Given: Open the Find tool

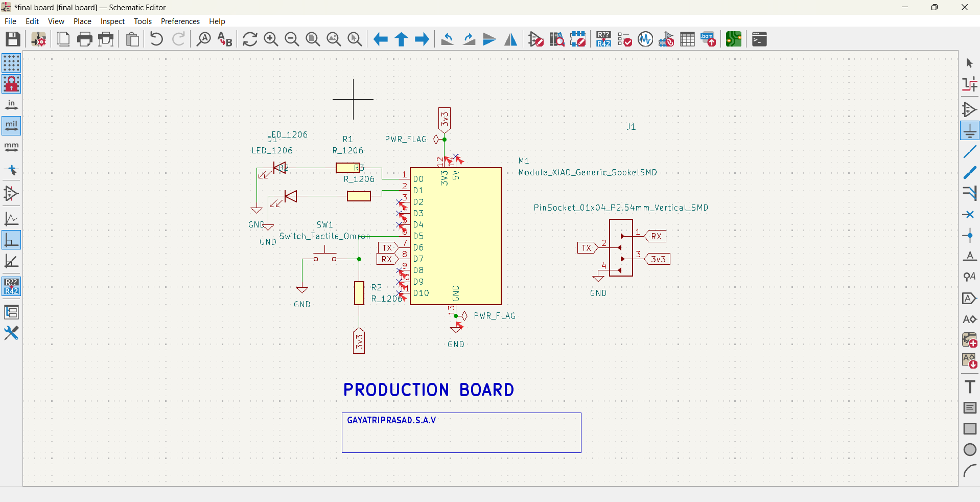Looking at the screenshot, I should (204, 39).
